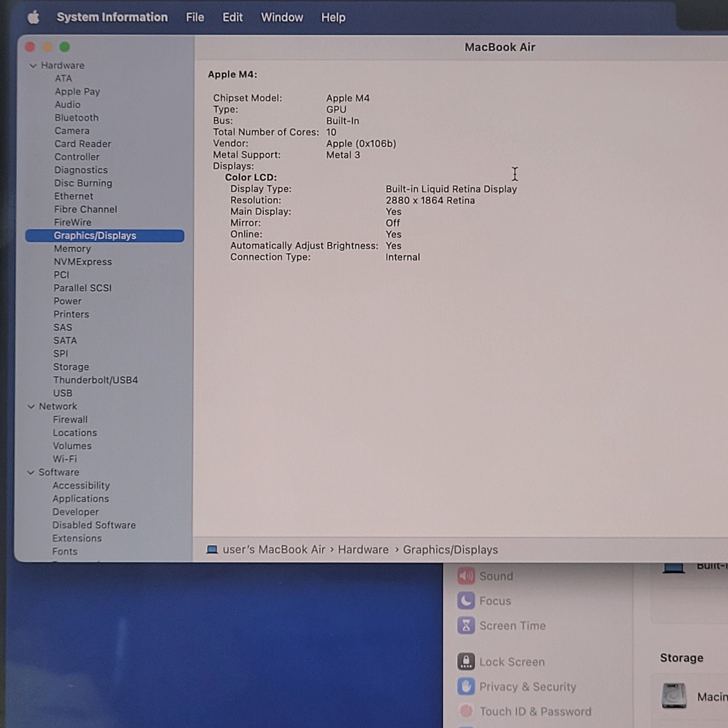
Task: Select Thunderbolt/USB4 in the sidebar
Action: point(96,380)
